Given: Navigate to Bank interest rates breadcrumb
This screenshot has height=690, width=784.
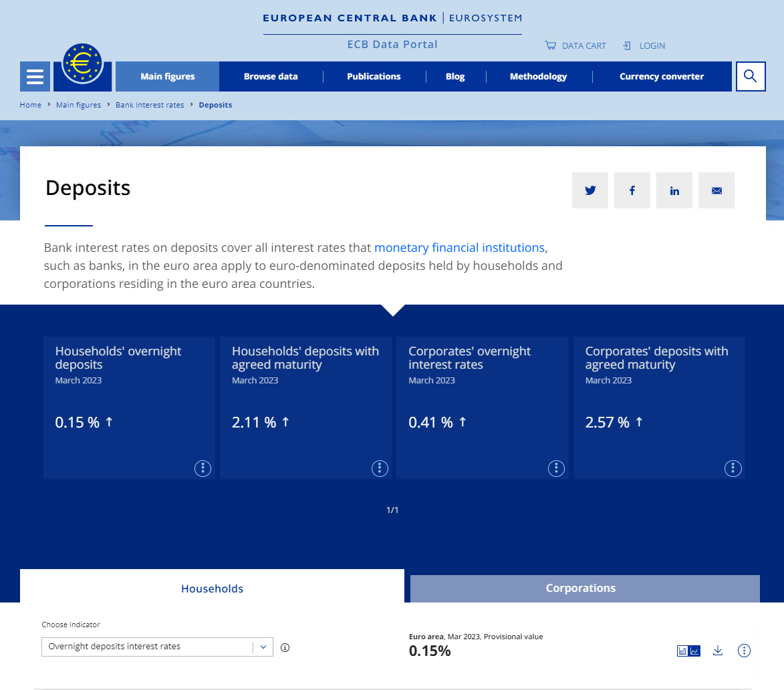Looking at the screenshot, I should [x=150, y=105].
